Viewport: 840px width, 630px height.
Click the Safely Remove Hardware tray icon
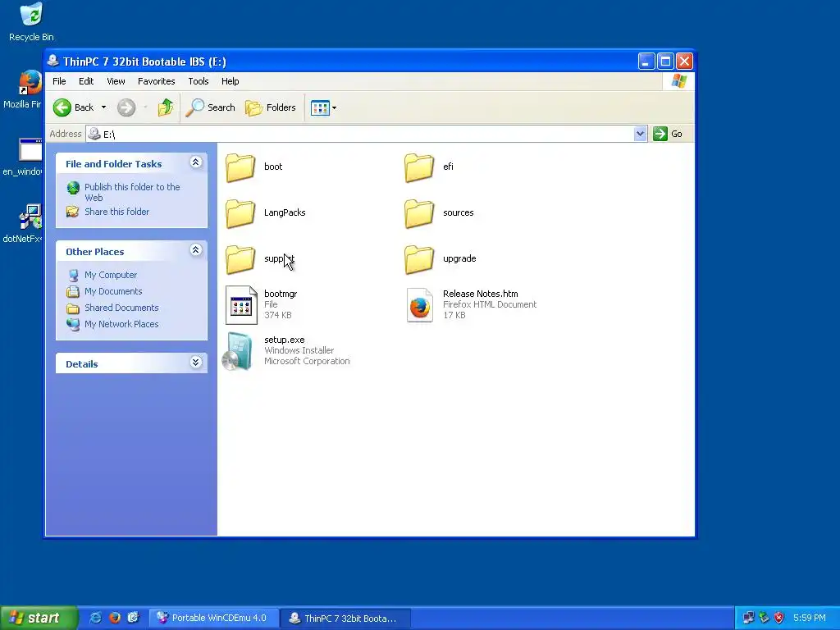point(764,619)
